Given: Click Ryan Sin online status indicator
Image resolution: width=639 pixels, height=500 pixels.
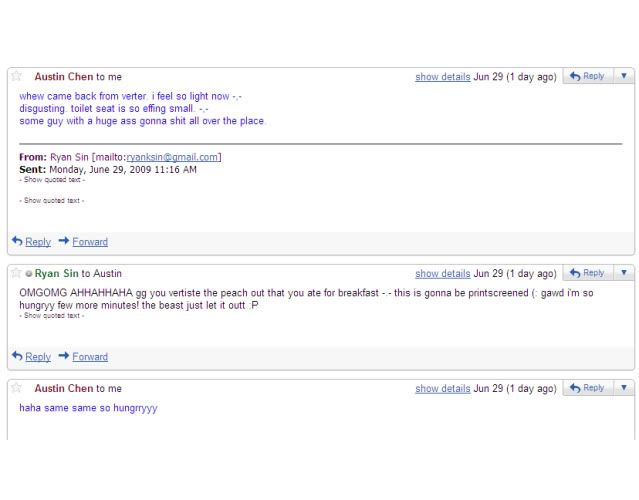Looking at the screenshot, I should pyautogui.click(x=29, y=274).
